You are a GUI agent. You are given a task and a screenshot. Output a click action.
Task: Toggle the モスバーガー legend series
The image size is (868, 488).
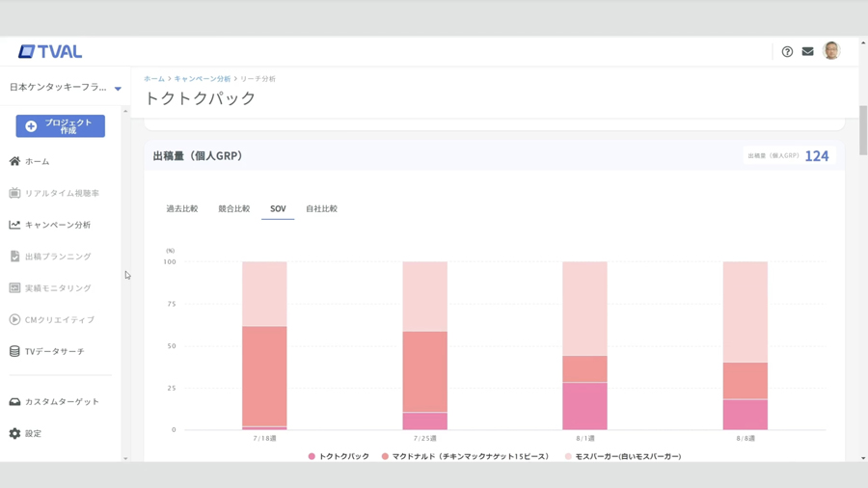click(623, 456)
